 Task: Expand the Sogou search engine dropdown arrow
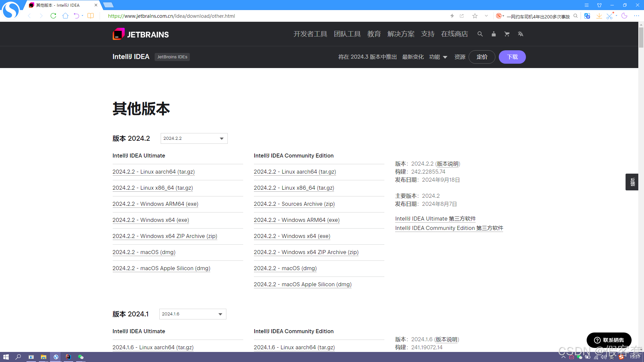click(x=503, y=16)
